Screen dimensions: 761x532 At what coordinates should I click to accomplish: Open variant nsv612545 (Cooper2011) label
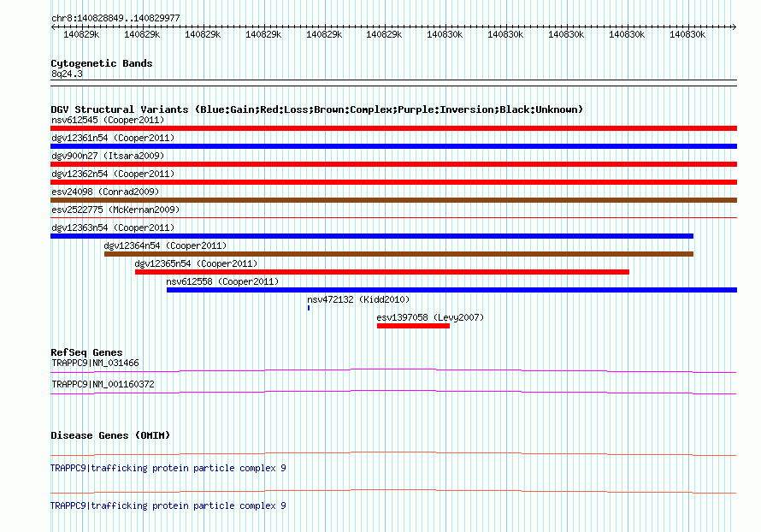click(108, 120)
